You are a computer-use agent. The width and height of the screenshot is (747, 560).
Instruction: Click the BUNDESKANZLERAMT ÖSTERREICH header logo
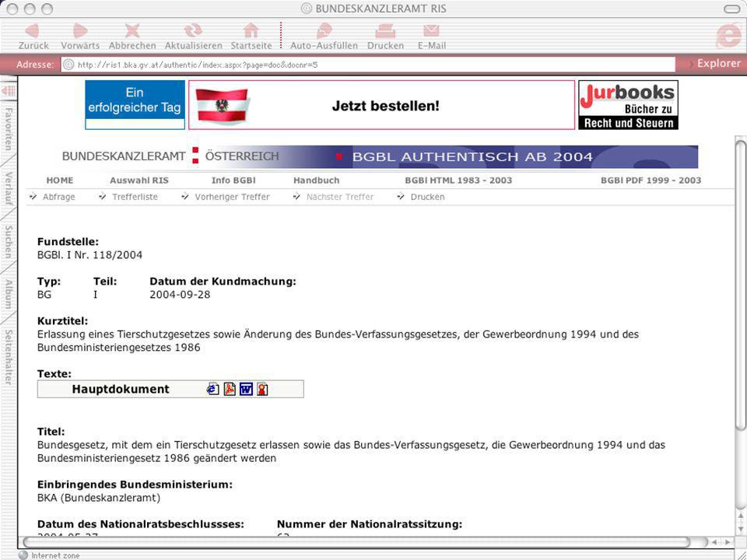click(170, 156)
